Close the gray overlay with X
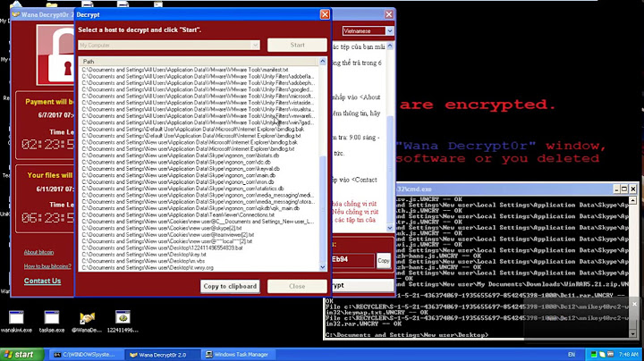The image size is (644, 361). 634,304
